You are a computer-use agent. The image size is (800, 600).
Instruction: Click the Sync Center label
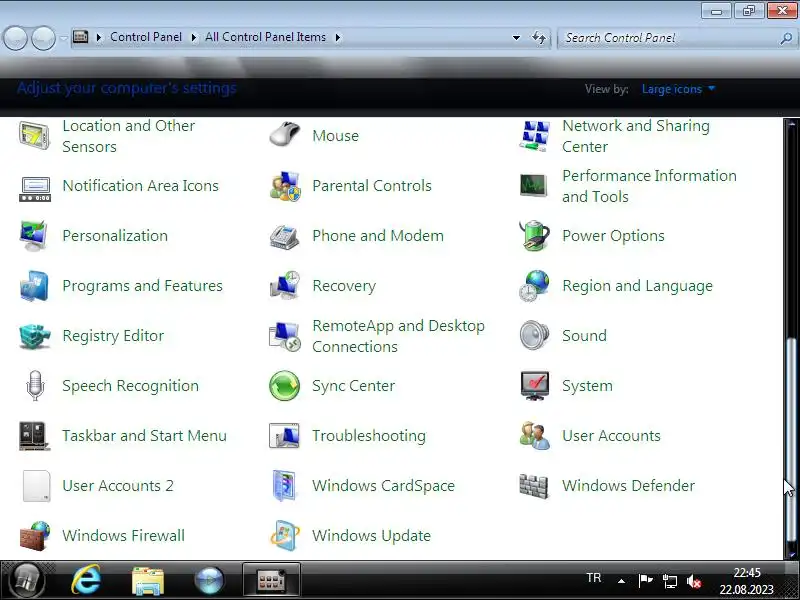coord(354,386)
